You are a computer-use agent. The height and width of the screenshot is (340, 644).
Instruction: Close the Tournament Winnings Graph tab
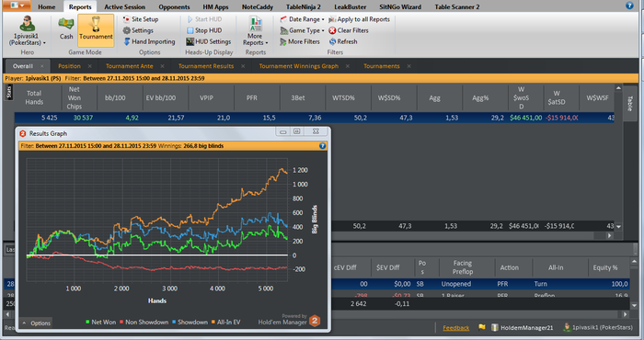pyautogui.click(x=348, y=66)
